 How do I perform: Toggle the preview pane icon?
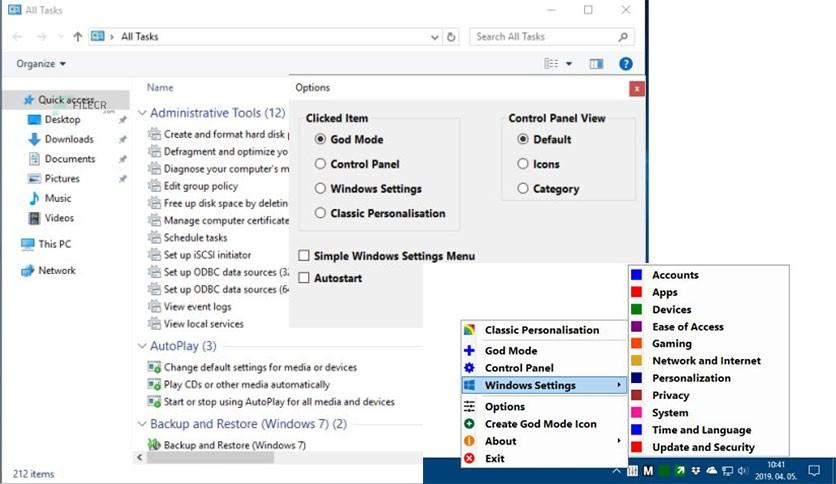596,64
